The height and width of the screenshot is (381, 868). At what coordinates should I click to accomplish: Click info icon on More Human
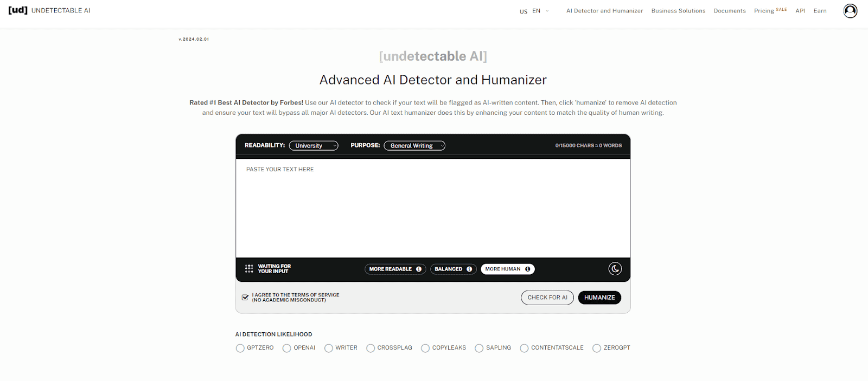[527, 269]
